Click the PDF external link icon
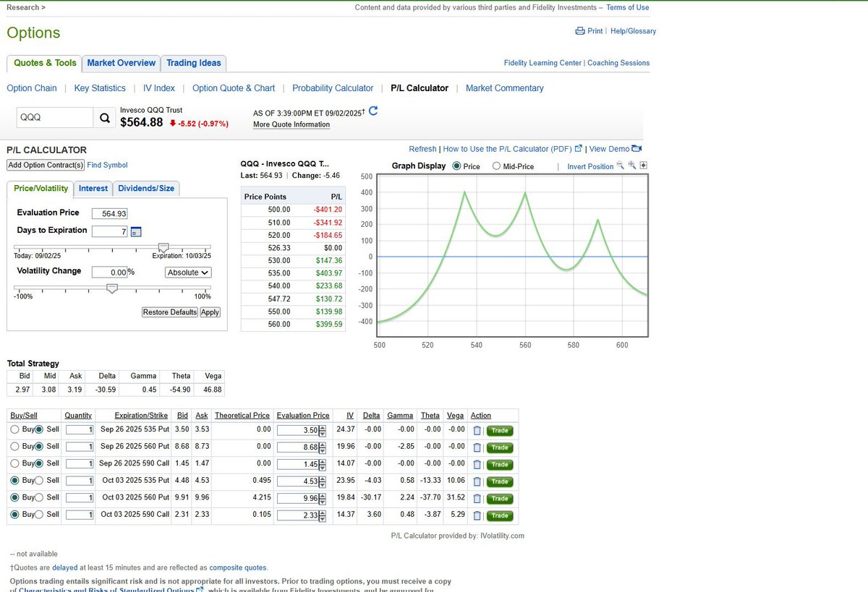This screenshot has width=868, height=592. tap(578, 149)
